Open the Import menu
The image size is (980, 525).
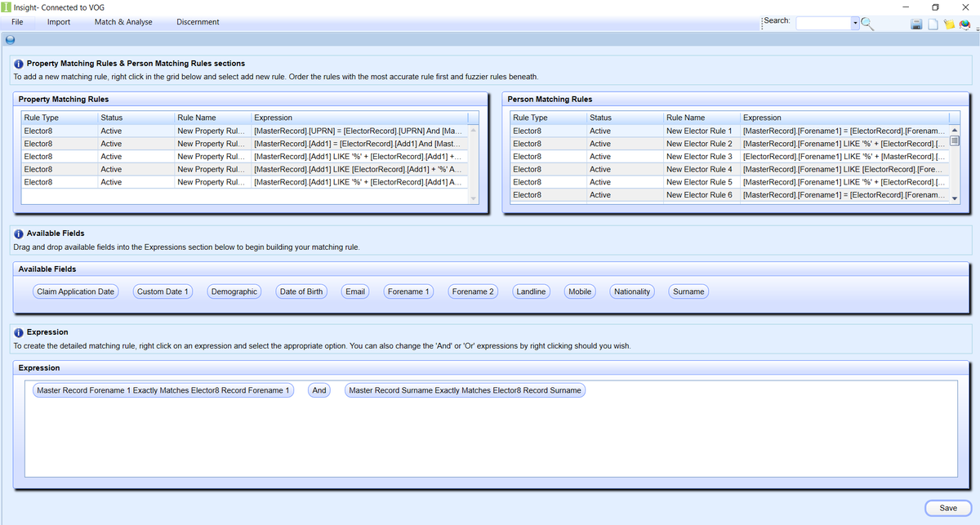(x=58, y=22)
